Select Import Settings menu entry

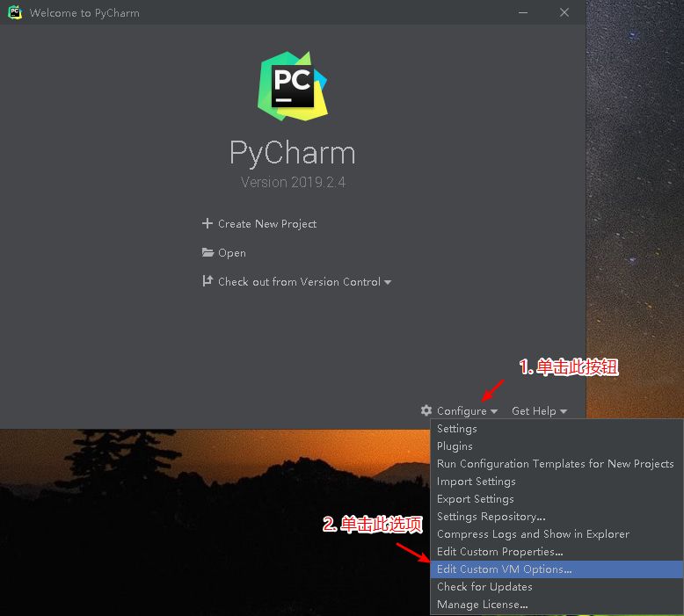(476, 482)
